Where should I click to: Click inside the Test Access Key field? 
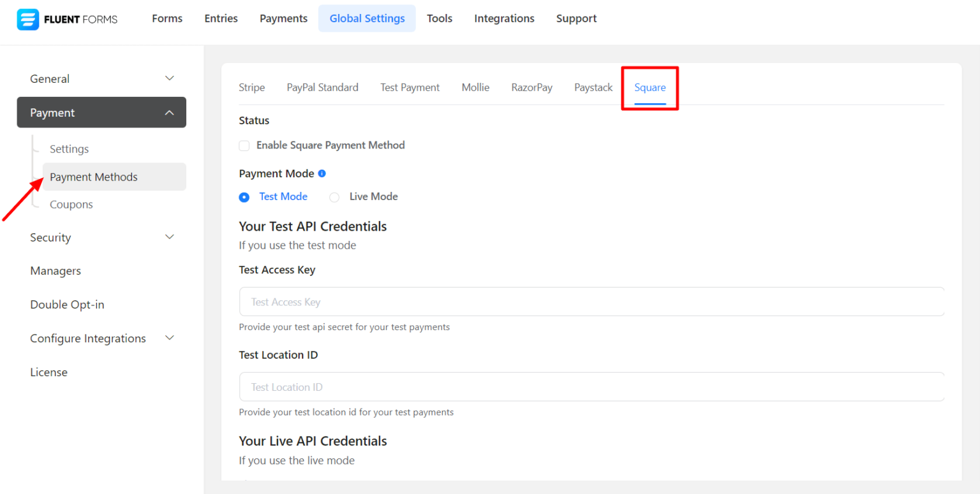tap(591, 301)
